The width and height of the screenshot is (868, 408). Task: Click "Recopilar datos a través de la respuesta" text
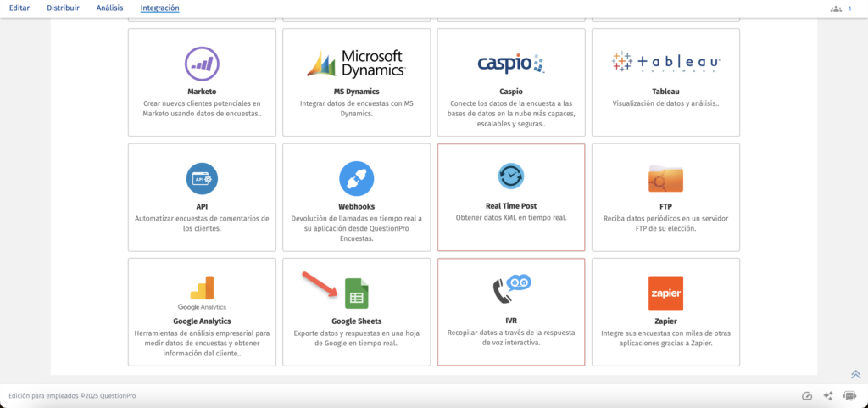pyautogui.click(x=511, y=338)
